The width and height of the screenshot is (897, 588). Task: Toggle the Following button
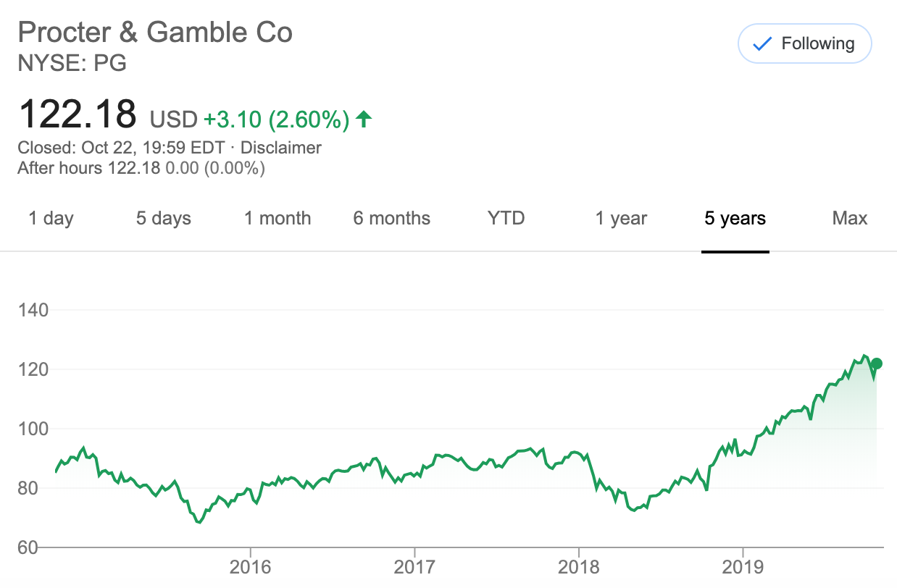[x=804, y=43]
